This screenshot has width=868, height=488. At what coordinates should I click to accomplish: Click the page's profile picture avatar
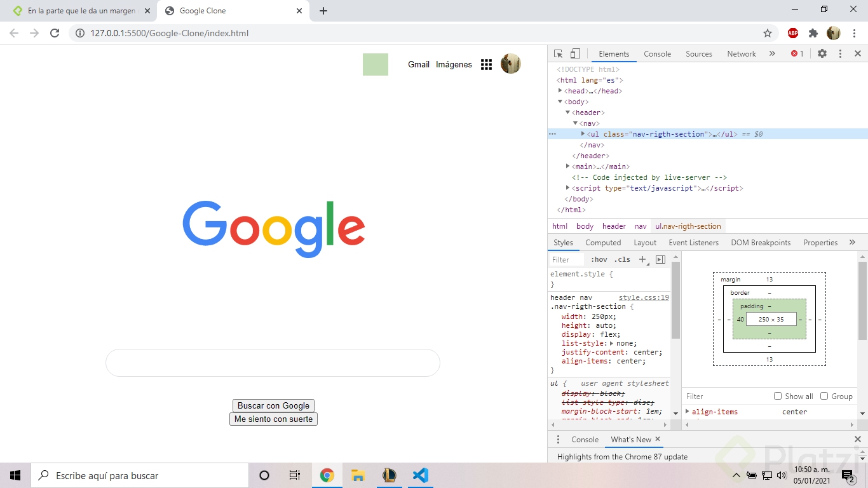point(511,64)
